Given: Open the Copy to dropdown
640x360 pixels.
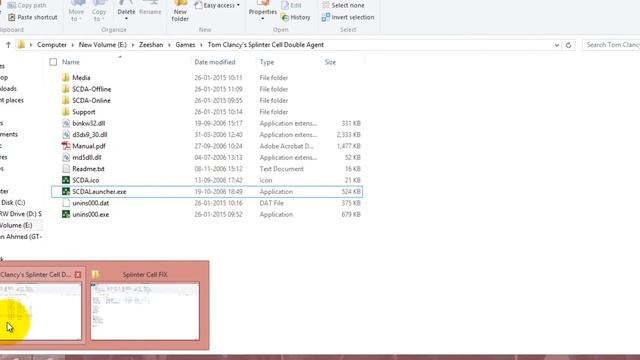Looking at the screenshot, I should [x=99, y=11].
